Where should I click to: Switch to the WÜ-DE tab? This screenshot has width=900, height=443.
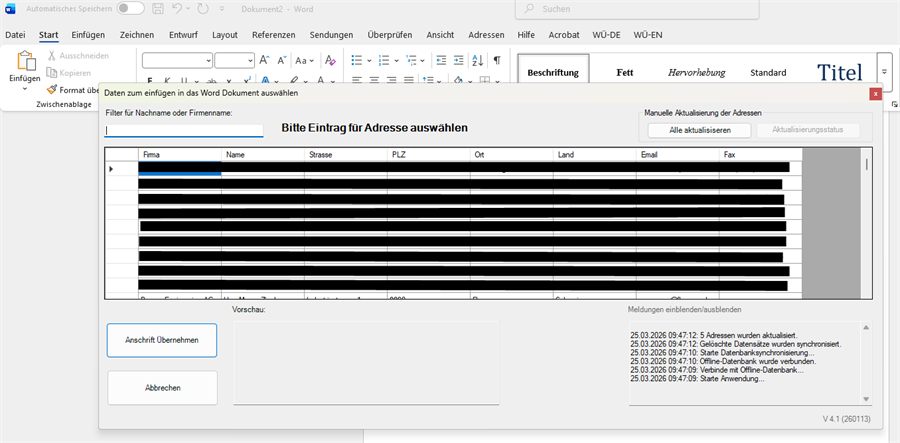pyautogui.click(x=606, y=35)
